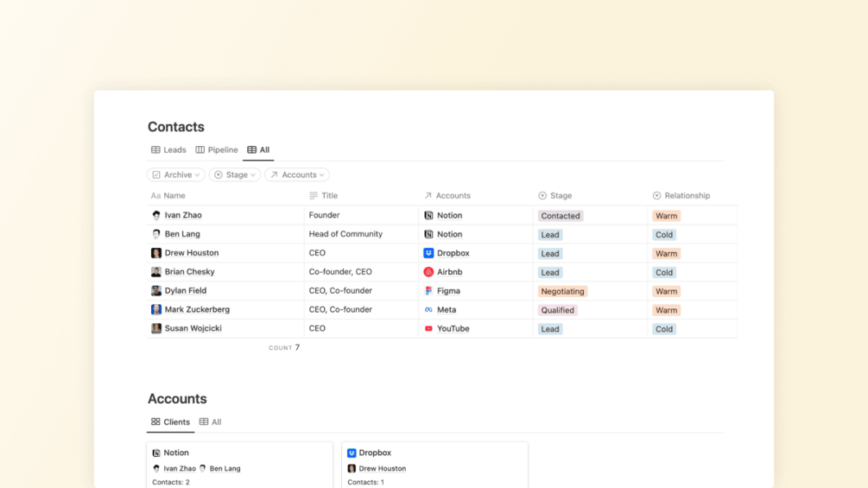Click Mark Zuckerberg's avatar photo

[x=156, y=309]
